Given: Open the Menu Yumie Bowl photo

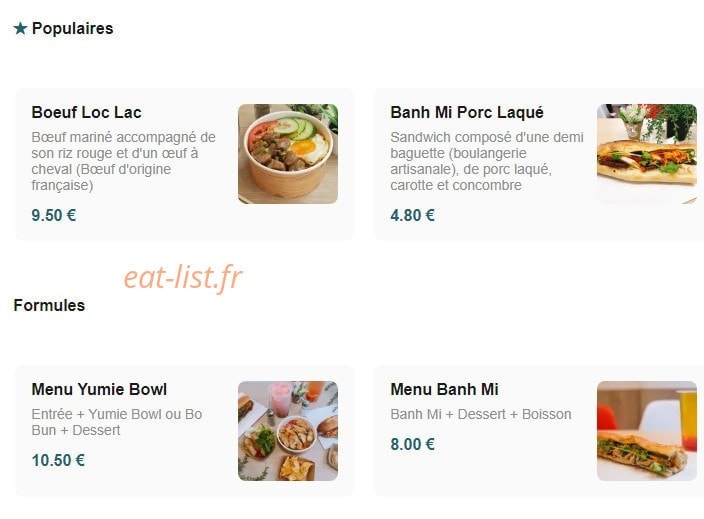Looking at the screenshot, I should pos(288,431).
